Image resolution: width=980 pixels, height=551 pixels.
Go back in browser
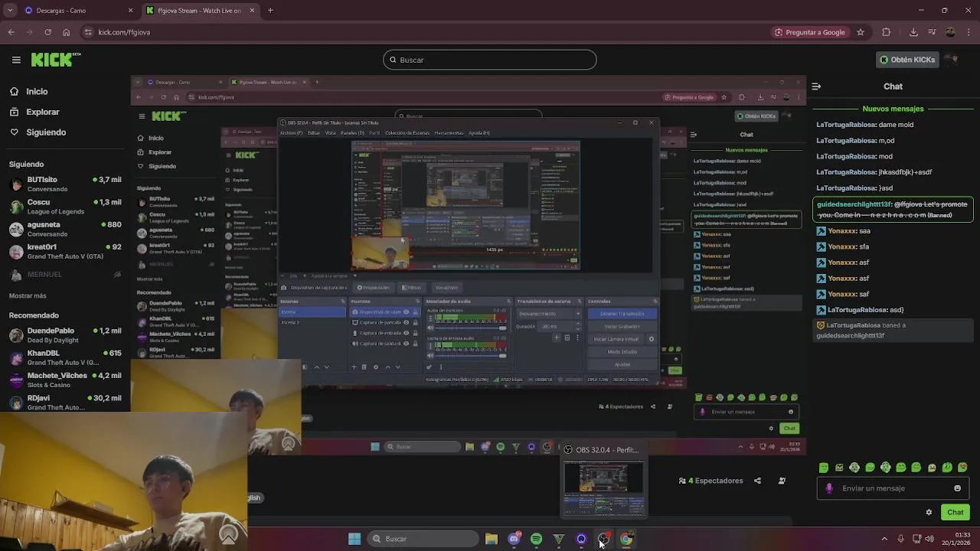(11, 32)
